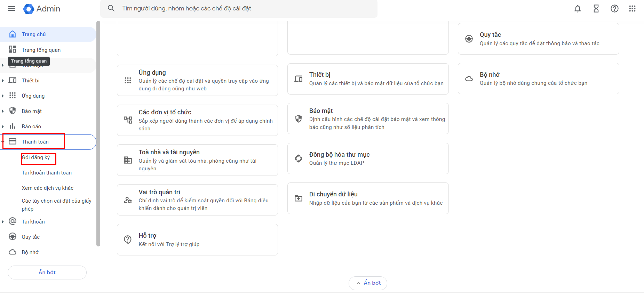Click the Đồng bộ hóa thư mục sync icon
The width and height of the screenshot is (644, 293).
point(299,158)
